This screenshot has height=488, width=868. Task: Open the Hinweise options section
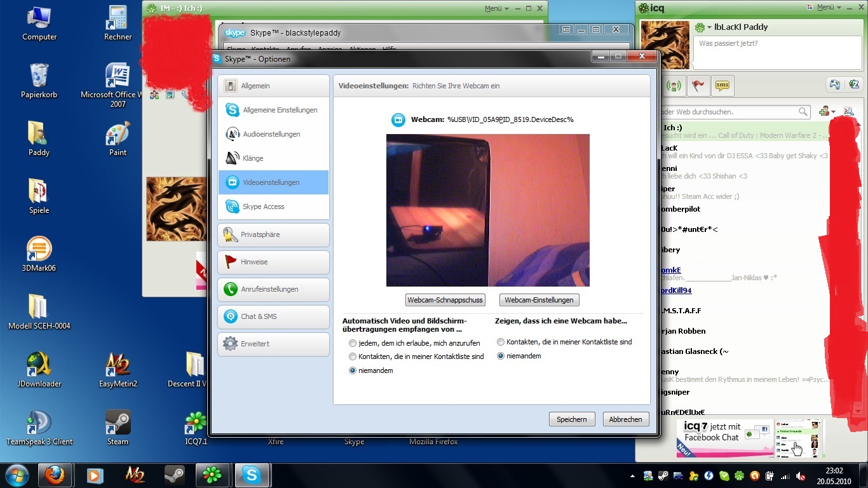point(273,262)
